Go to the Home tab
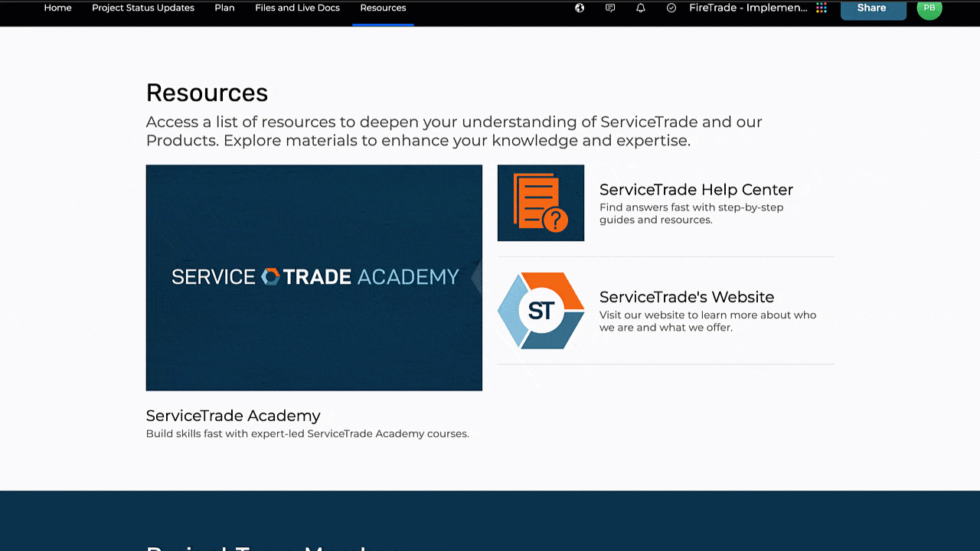The height and width of the screenshot is (551, 980). pyautogui.click(x=57, y=8)
